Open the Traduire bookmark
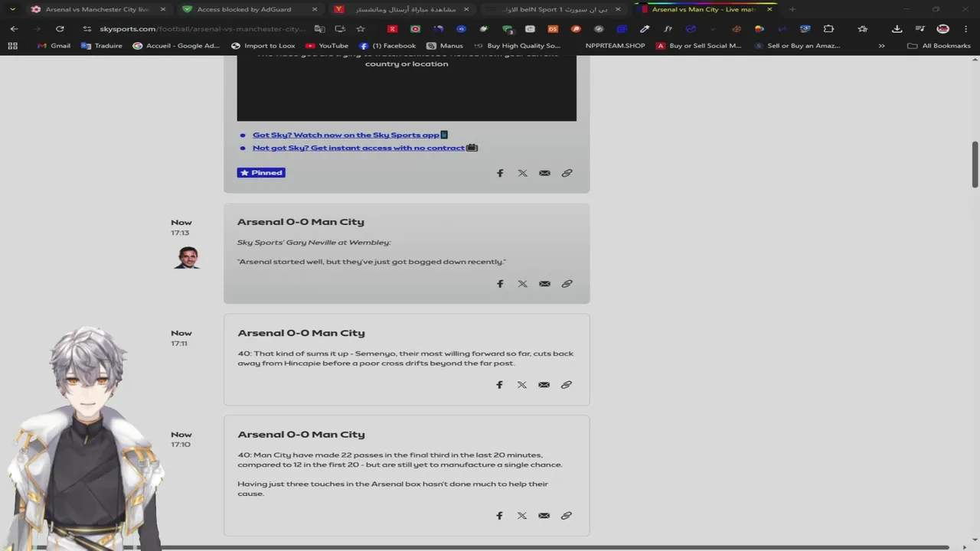This screenshot has width=980, height=551. 101,46
